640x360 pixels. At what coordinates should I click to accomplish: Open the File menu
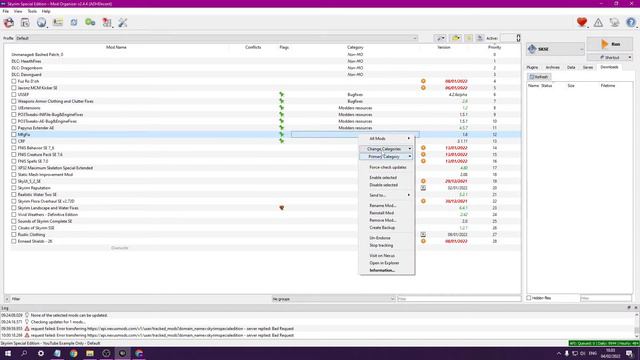click(6, 11)
